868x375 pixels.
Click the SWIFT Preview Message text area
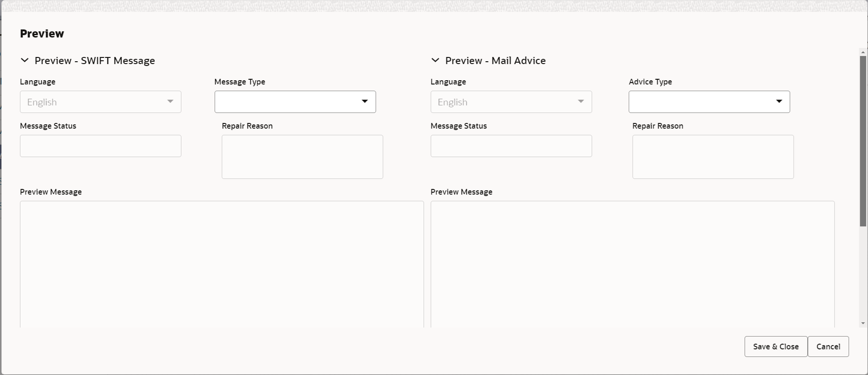click(222, 264)
